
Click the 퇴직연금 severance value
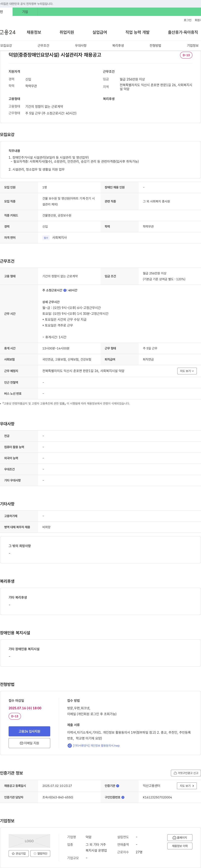[x=148, y=359]
